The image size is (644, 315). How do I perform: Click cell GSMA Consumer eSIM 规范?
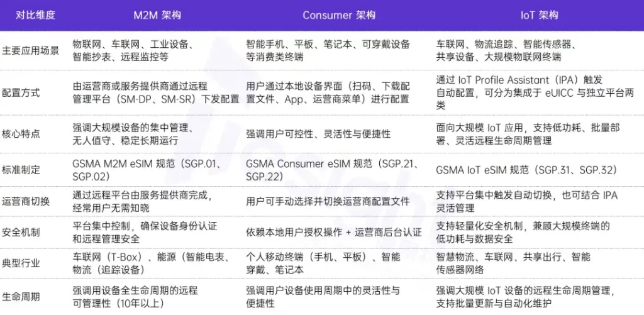click(332, 170)
